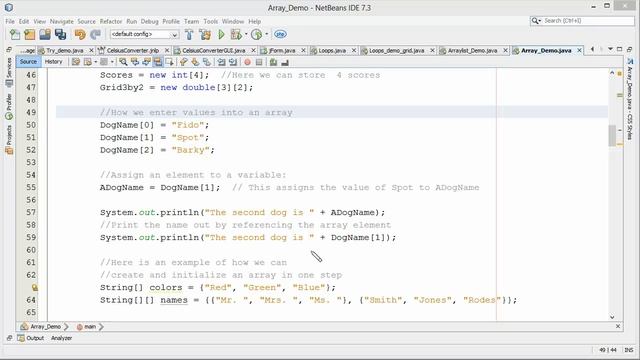Comment selected lines icon

click(x=273, y=62)
